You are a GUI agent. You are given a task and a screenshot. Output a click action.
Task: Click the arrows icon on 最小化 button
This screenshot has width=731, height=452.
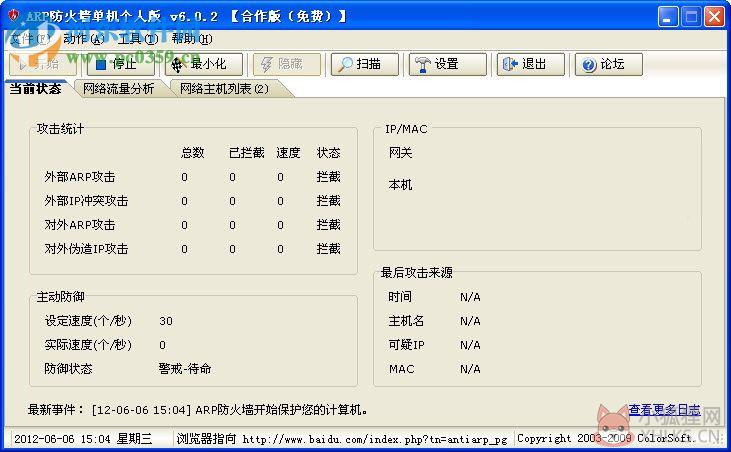(x=177, y=65)
